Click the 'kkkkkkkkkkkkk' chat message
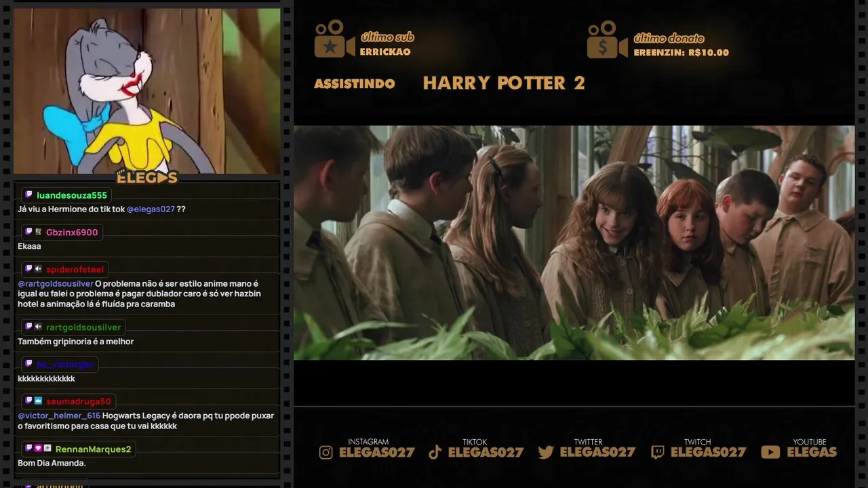The height and width of the screenshot is (488, 868). click(46, 379)
